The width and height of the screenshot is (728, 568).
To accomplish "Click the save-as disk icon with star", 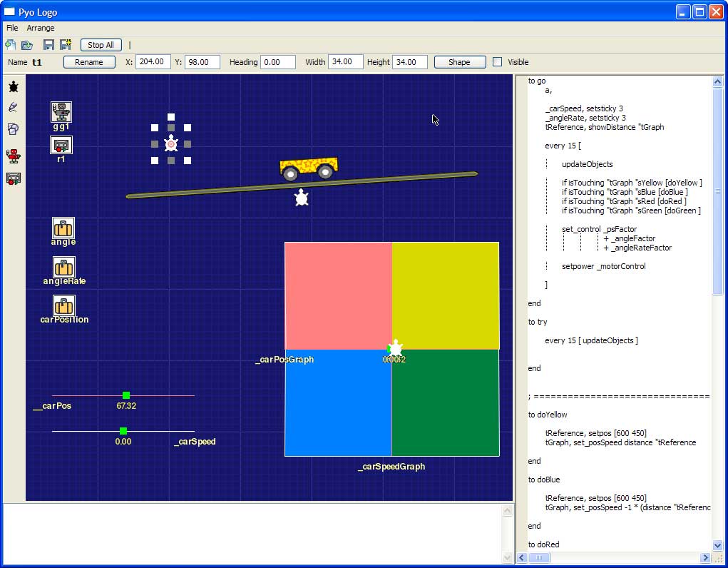I will point(66,45).
